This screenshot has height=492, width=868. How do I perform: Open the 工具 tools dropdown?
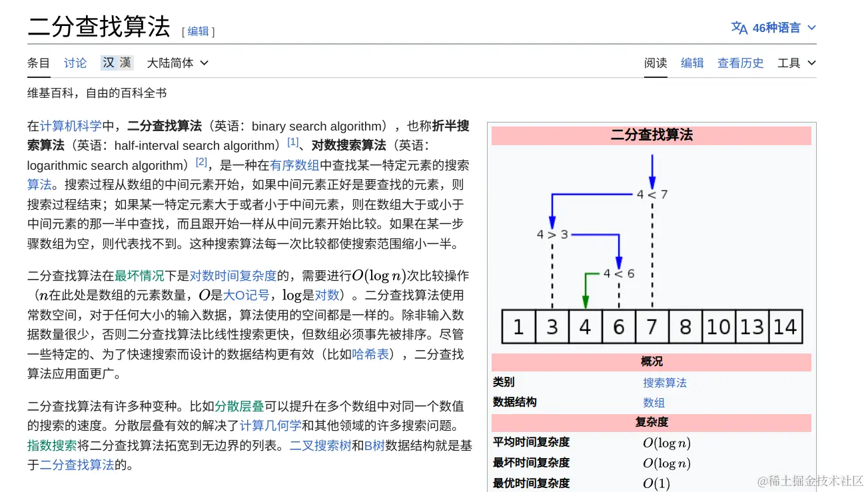click(x=796, y=63)
